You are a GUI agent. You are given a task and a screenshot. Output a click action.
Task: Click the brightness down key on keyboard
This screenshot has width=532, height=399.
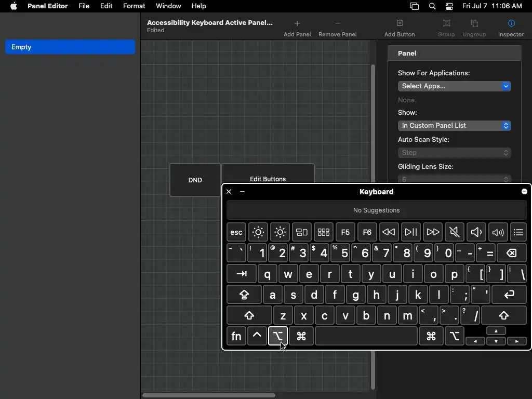pyautogui.click(x=258, y=232)
